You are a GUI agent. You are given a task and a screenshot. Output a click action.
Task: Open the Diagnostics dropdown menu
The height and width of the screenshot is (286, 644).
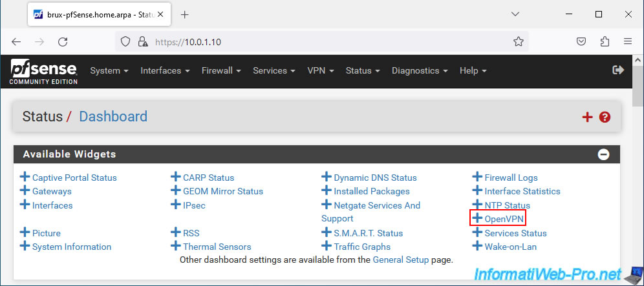pyautogui.click(x=420, y=70)
